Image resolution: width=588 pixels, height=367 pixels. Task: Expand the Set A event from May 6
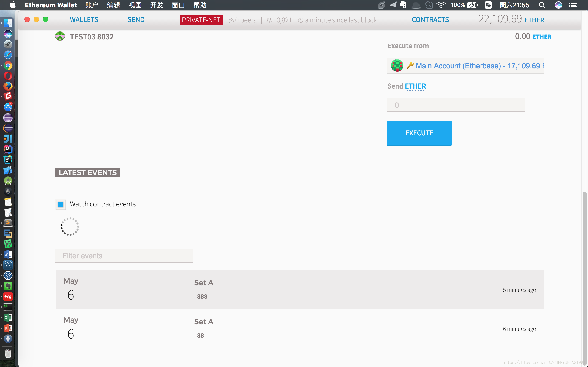pos(299,289)
